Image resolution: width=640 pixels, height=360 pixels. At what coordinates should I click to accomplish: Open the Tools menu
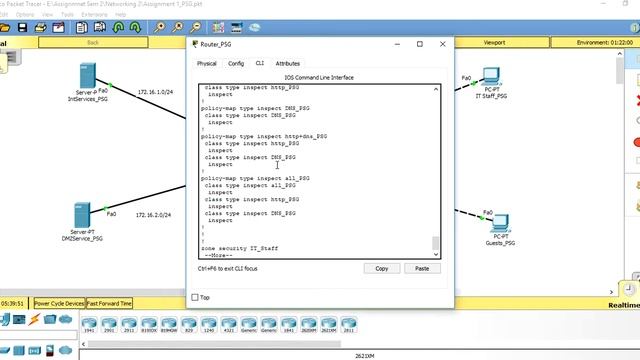tap(67, 14)
